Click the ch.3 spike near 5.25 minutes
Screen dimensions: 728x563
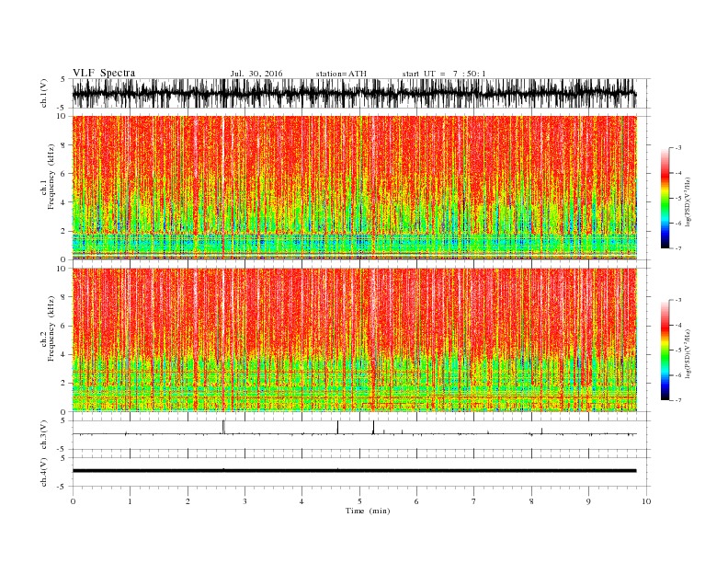(x=373, y=428)
